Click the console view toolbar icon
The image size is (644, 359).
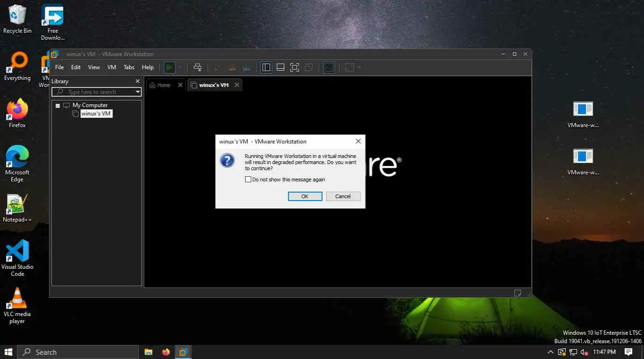click(x=329, y=67)
